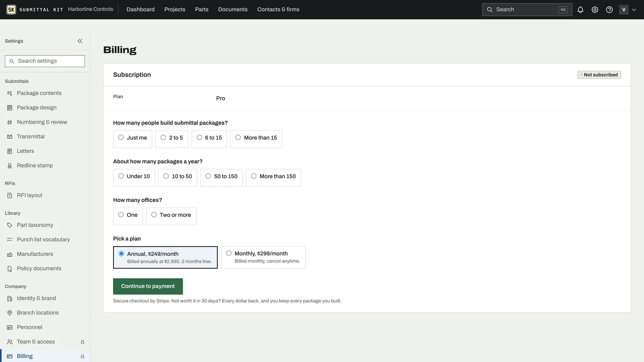Select One office
Viewport: 644px width, 362px height.
[128, 216]
